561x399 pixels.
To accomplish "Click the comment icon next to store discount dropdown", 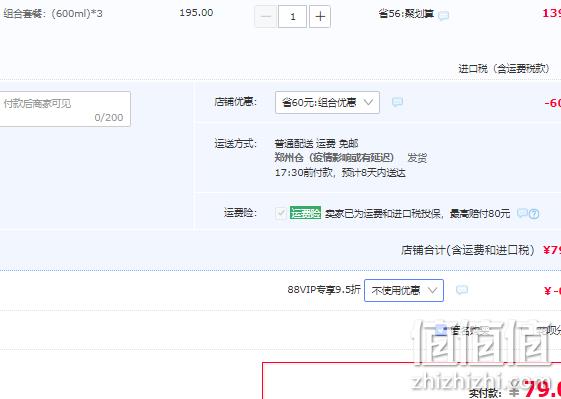I will [397, 102].
